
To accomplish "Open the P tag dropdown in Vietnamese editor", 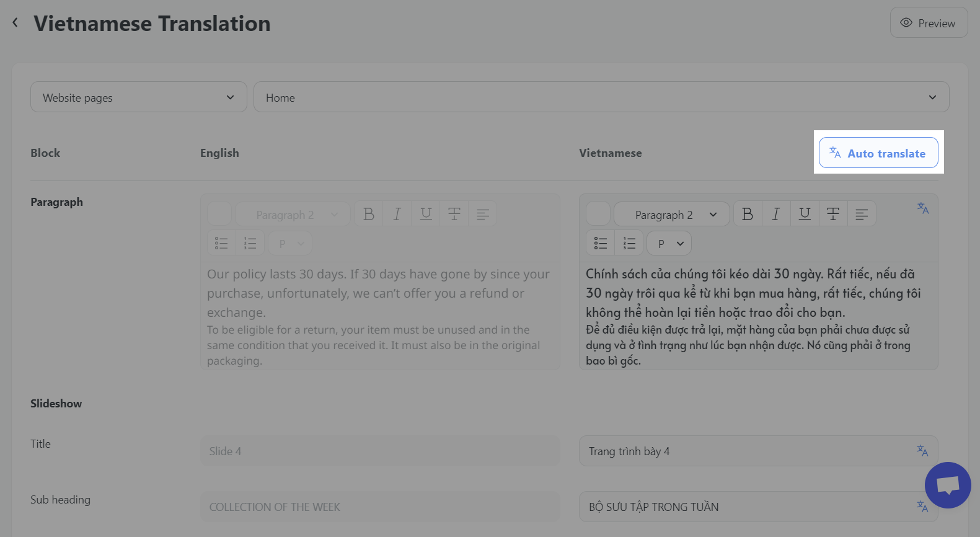I will (x=669, y=244).
